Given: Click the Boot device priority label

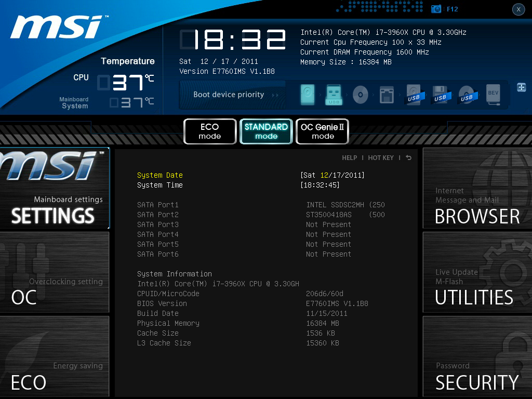Looking at the screenshot, I should pyautogui.click(x=229, y=95).
